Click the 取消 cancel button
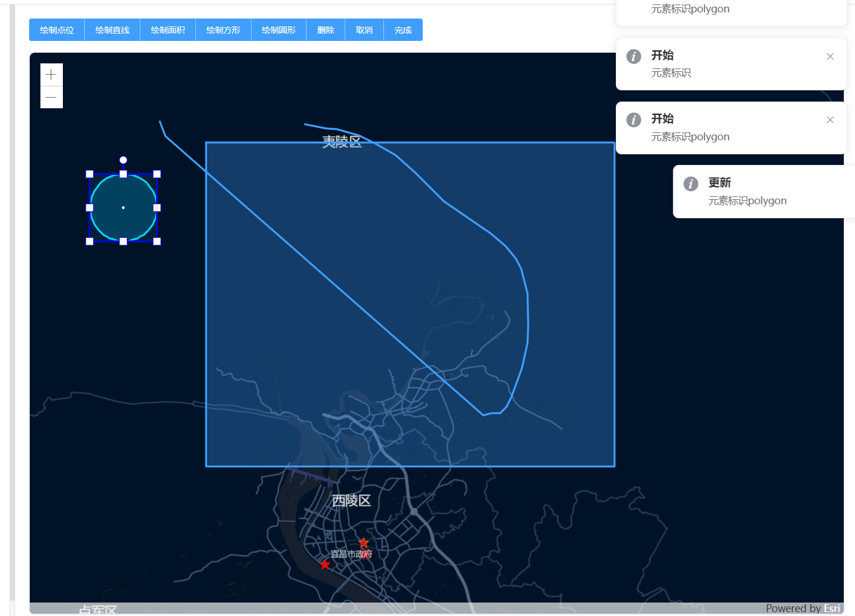 point(364,30)
